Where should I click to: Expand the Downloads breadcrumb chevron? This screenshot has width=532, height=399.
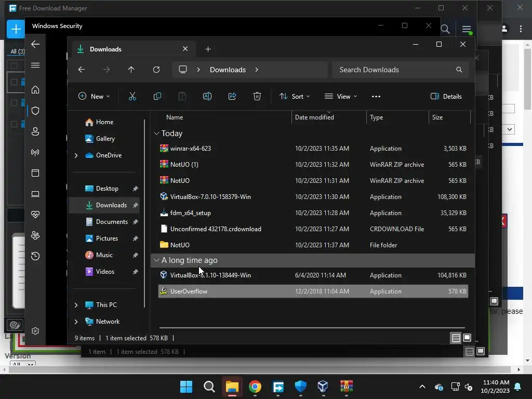point(257,70)
